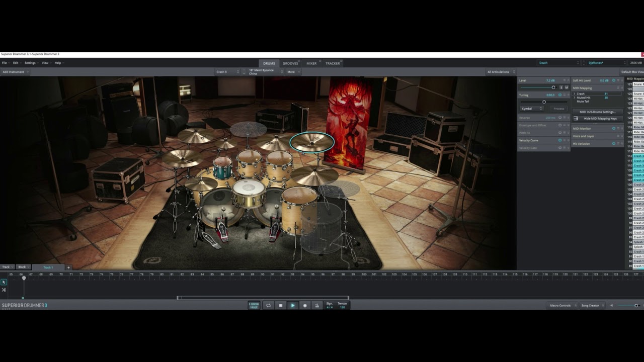Expand the Muted Hit articulation in MIDI Mapping
Screen dimensions: 644x362
click(575, 98)
